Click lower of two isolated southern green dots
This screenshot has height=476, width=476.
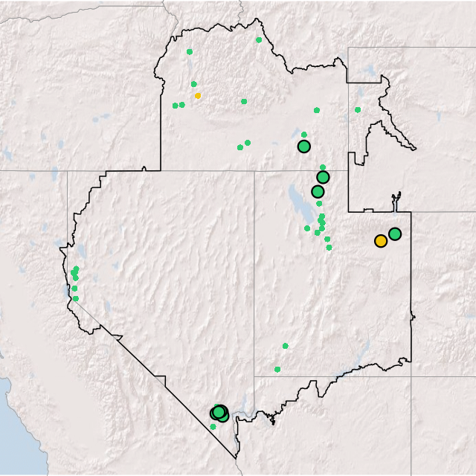click(277, 370)
